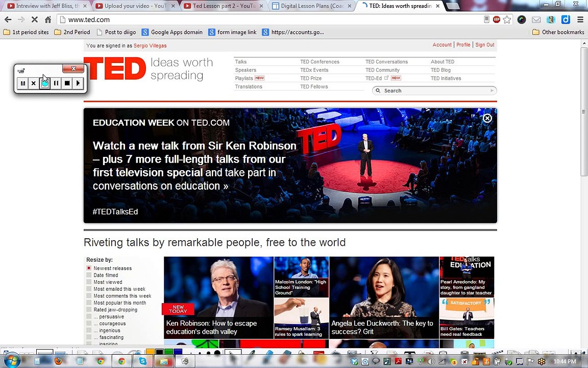Click the Sign Out link
This screenshot has width=588, height=368.
[485, 44]
